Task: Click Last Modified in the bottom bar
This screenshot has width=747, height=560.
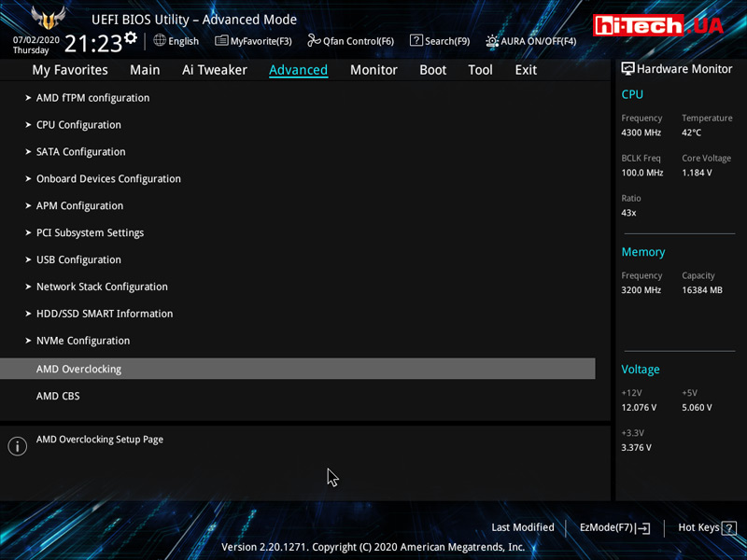Action: [x=522, y=527]
